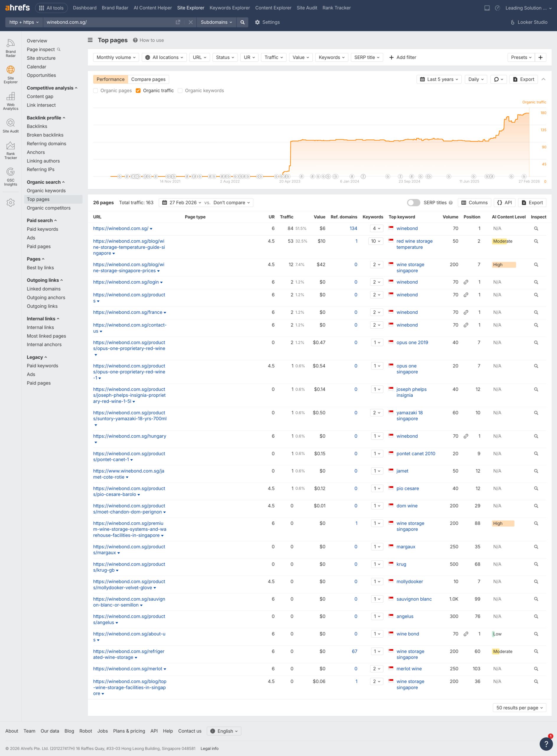Open the Daily interval dropdown
The width and height of the screenshot is (557, 756).
coord(476,79)
